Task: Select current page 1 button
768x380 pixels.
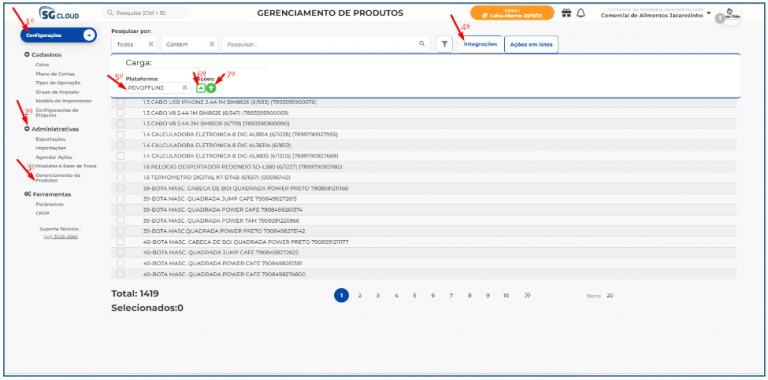Action: coord(341,295)
